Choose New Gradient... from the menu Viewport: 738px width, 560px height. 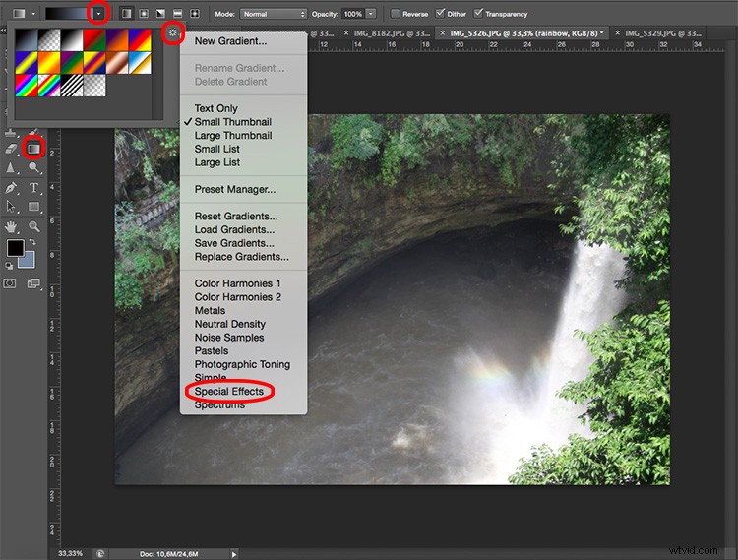[x=230, y=41]
